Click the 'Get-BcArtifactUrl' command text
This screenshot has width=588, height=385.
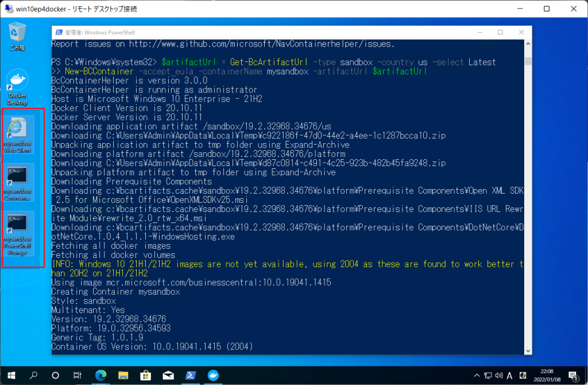269,62
